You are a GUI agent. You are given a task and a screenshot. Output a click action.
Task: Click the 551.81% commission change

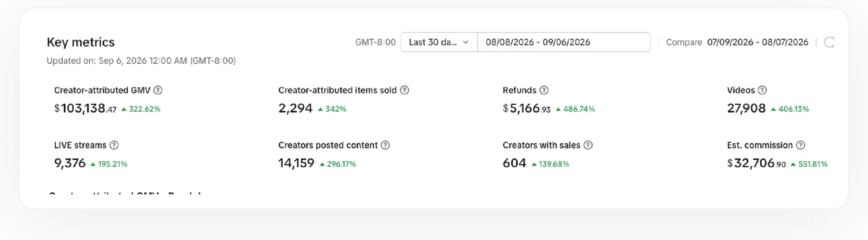point(810,164)
